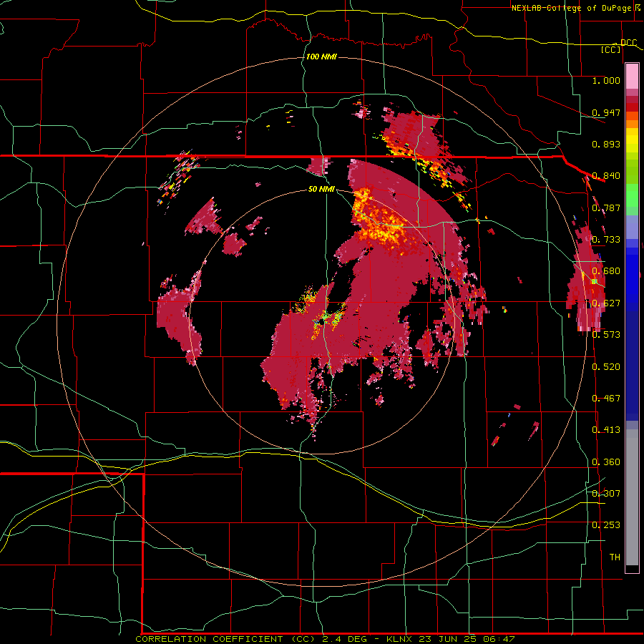Click the "TH" threshold label on scale

point(615,557)
